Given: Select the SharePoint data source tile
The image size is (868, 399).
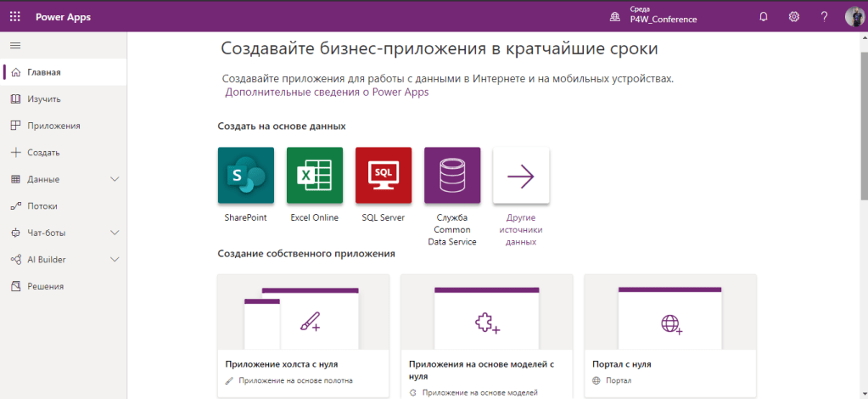Looking at the screenshot, I should (245, 176).
